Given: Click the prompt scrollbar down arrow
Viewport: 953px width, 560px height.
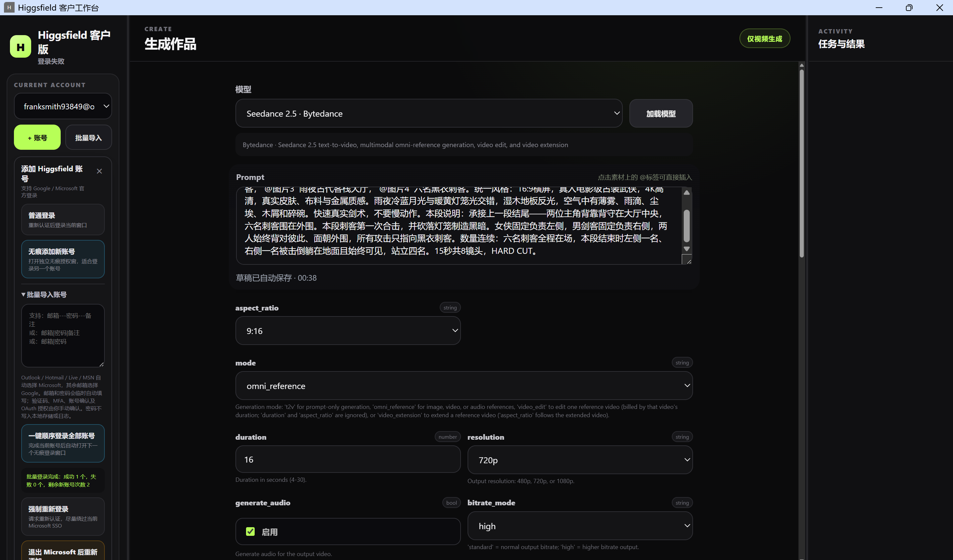Looking at the screenshot, I should 687,249.
